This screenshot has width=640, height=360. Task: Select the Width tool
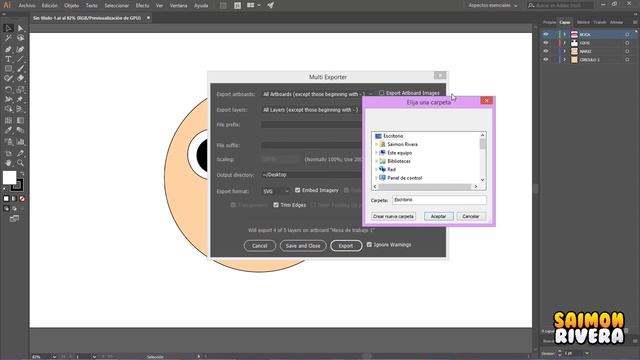[8, 99]
